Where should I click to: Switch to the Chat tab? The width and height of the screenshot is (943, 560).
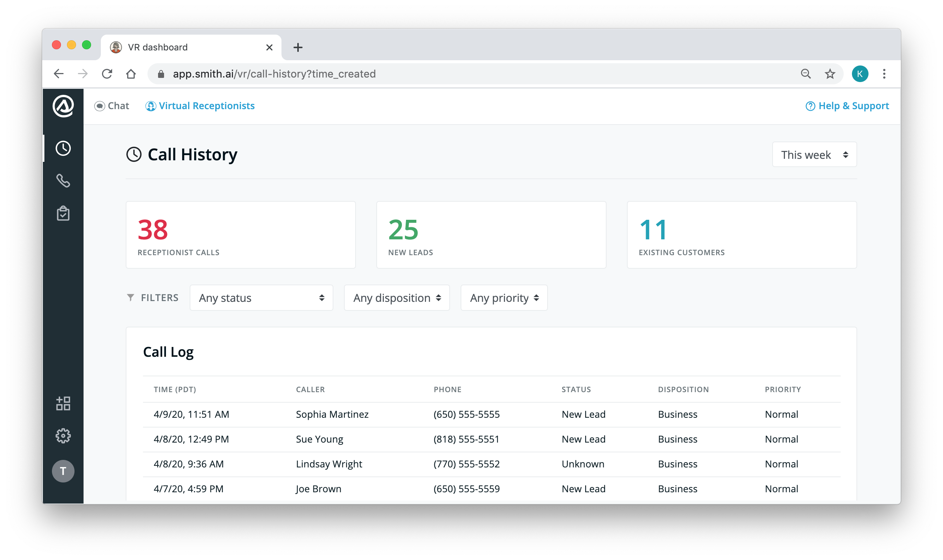pos(112,106)
